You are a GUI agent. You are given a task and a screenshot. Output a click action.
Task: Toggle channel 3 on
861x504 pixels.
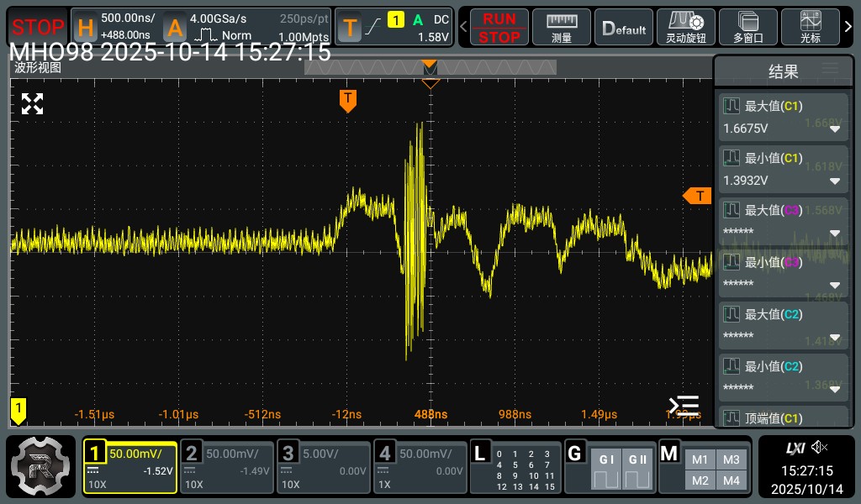point(324,466)
